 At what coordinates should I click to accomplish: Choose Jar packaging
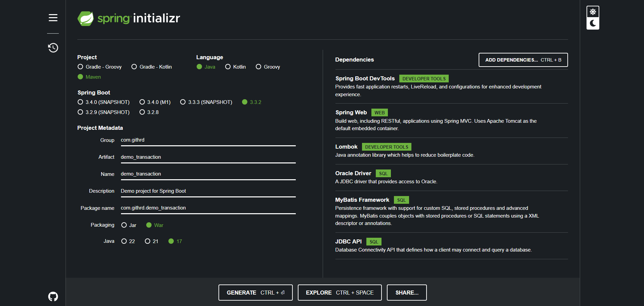coord(129,225)
